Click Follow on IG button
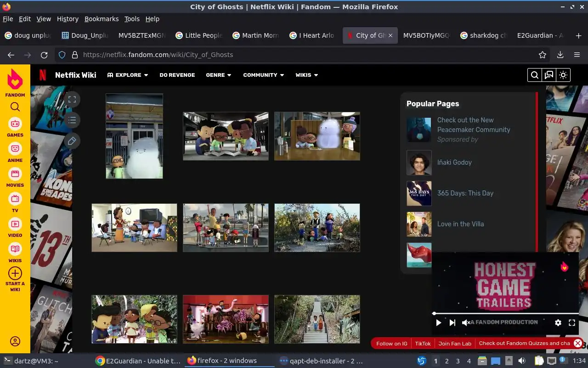This screenshot has width=588, height=368. (x=391, y=343)
